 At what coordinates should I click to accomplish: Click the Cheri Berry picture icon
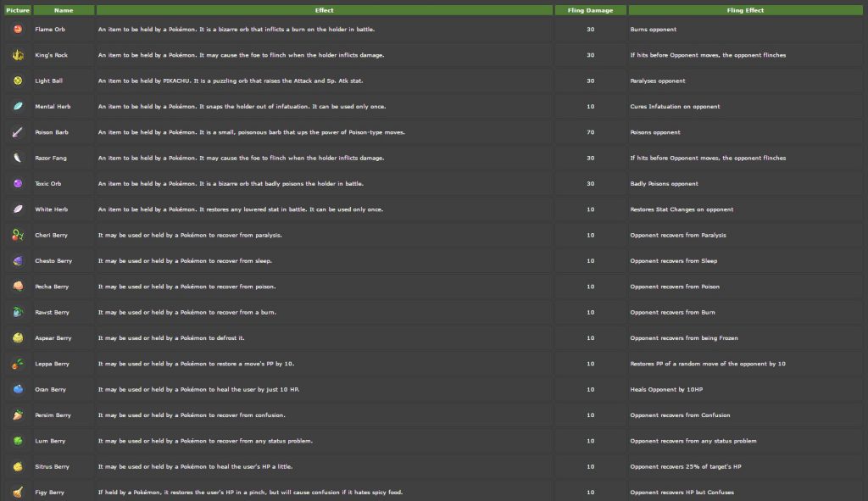click(18, 236)
